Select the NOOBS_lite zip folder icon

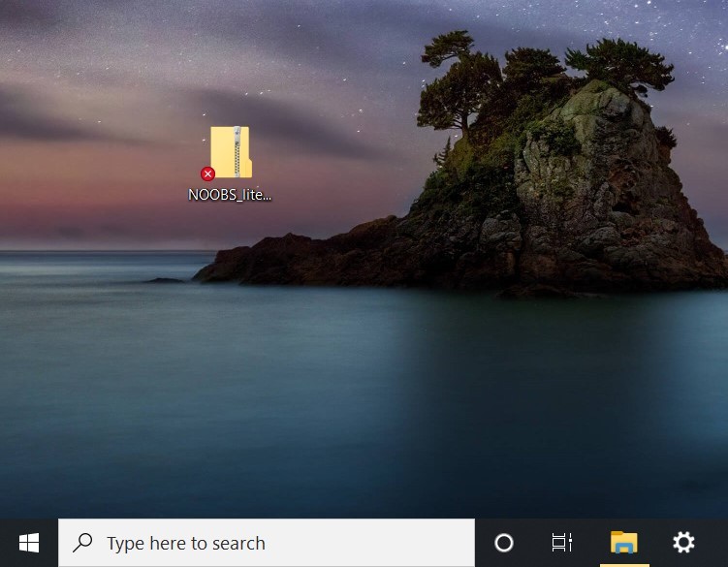pos(231,152)
